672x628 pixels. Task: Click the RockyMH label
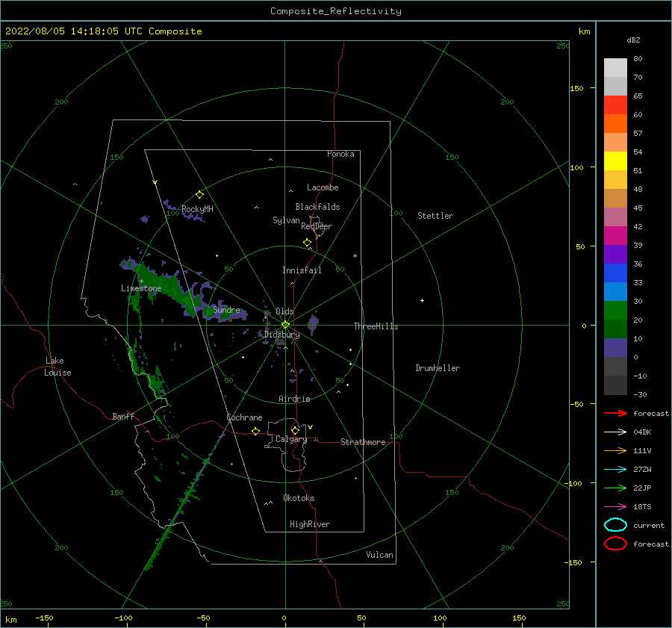pyautogui.click(x=197, y=209)
